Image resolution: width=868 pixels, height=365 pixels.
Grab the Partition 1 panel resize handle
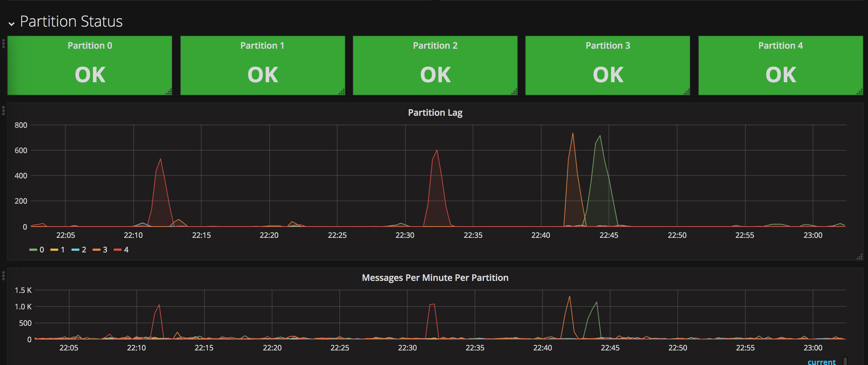coord(342,92)
